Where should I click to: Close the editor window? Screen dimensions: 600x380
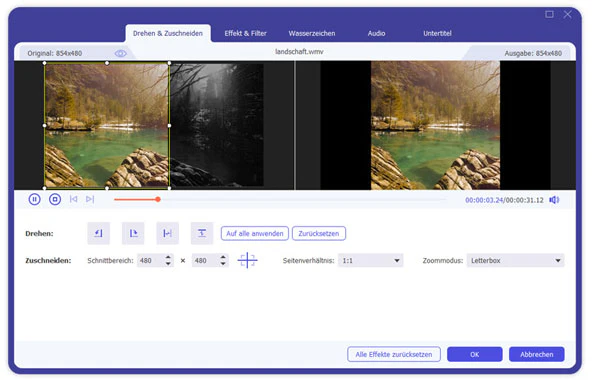tap(567, 15)
